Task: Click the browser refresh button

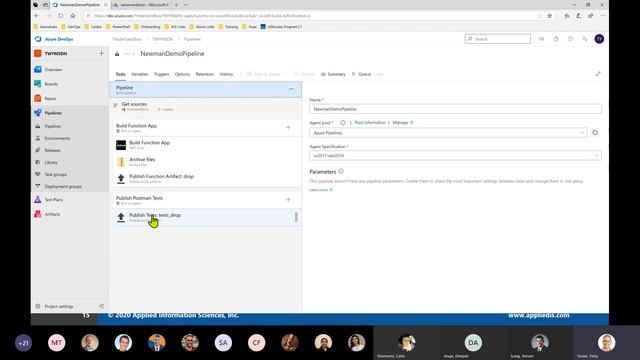Action: click(x=60, y=16)
